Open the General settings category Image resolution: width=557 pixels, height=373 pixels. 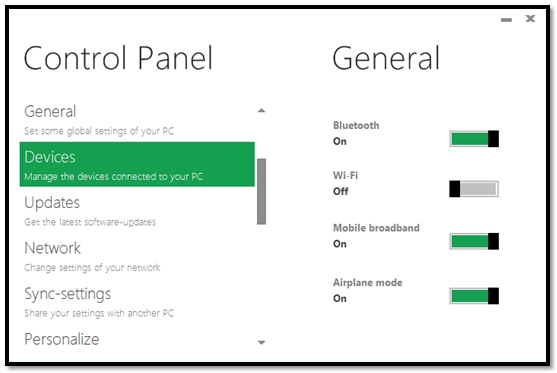click(137, 120)
